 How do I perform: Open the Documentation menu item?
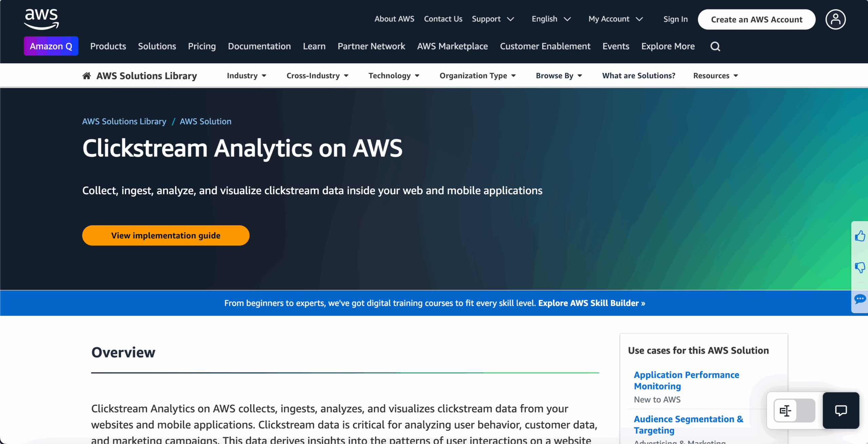(259, 46)
